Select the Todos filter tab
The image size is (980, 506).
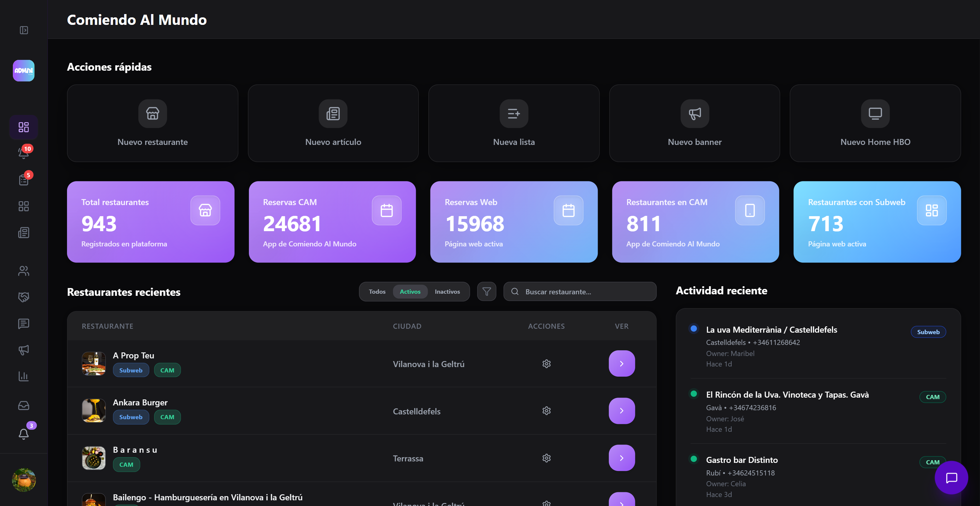click(x=377, y=292)
